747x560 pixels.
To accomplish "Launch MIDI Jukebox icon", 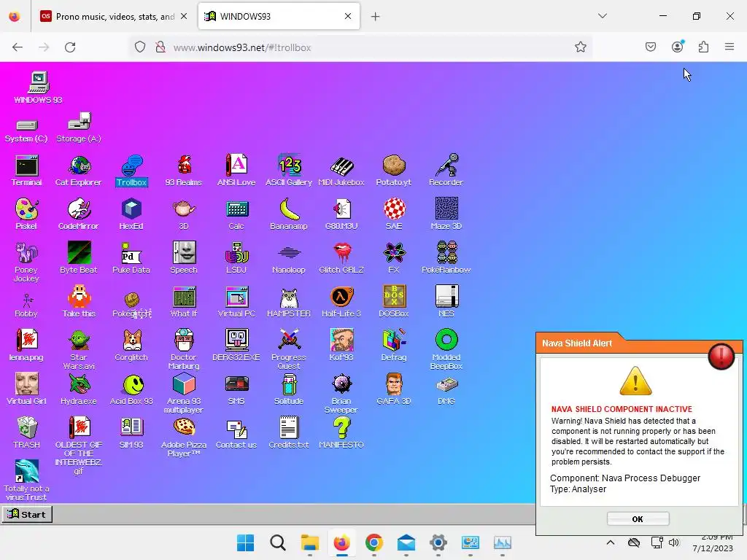I will tap(341, 171).
